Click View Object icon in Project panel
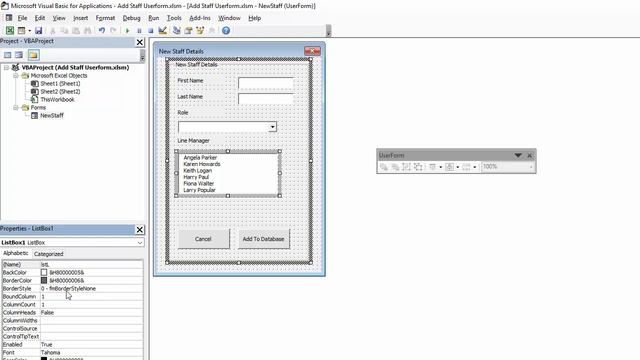This screenshot has width=640, height=360. coord(19,55)
